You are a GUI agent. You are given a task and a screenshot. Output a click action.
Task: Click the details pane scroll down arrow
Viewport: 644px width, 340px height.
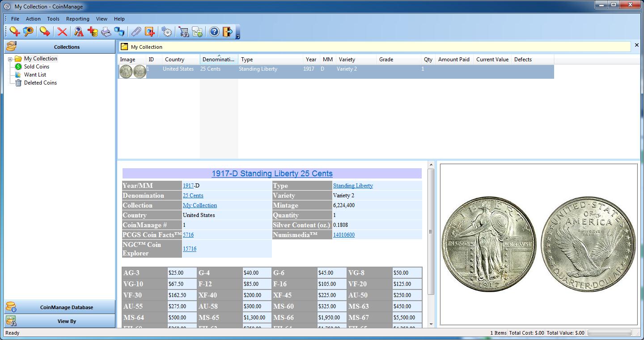[431, 324]
